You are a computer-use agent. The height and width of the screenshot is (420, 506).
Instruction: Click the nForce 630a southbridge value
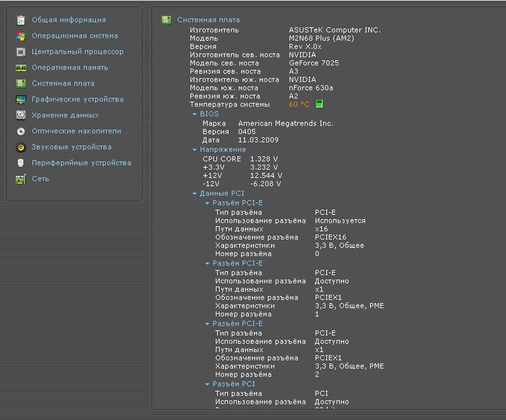click(x=311, y=87)
